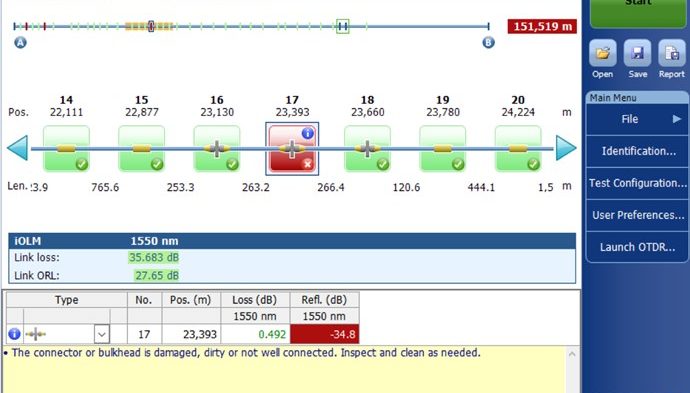This screenshot has height=393, width=690.
Task: Click section length 444.1 label
Action: tap(481, 187)
